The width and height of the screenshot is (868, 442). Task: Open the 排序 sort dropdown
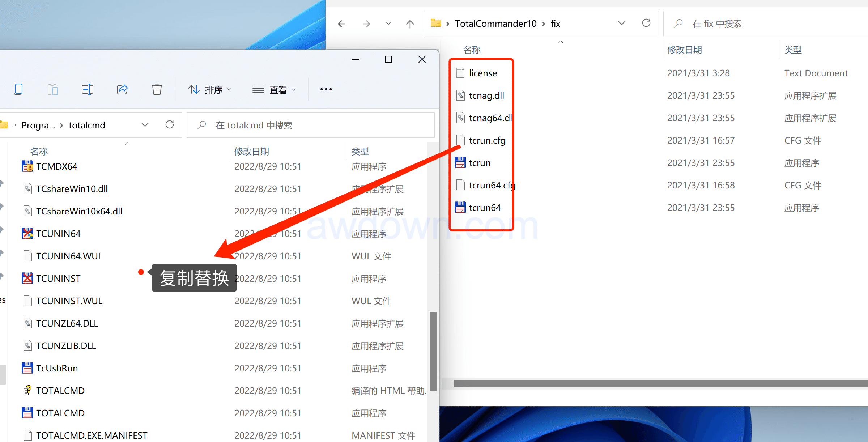210,89
